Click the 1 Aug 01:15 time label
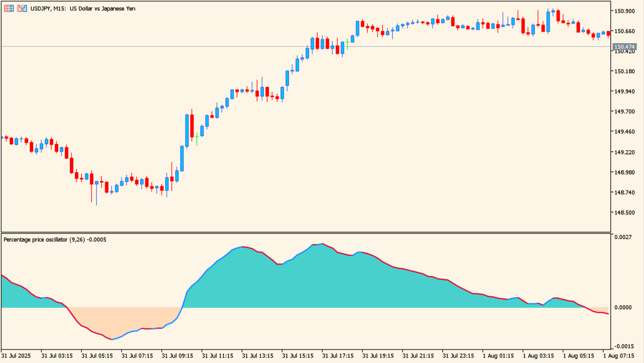644x363 pixels. [x=499, y=356]
